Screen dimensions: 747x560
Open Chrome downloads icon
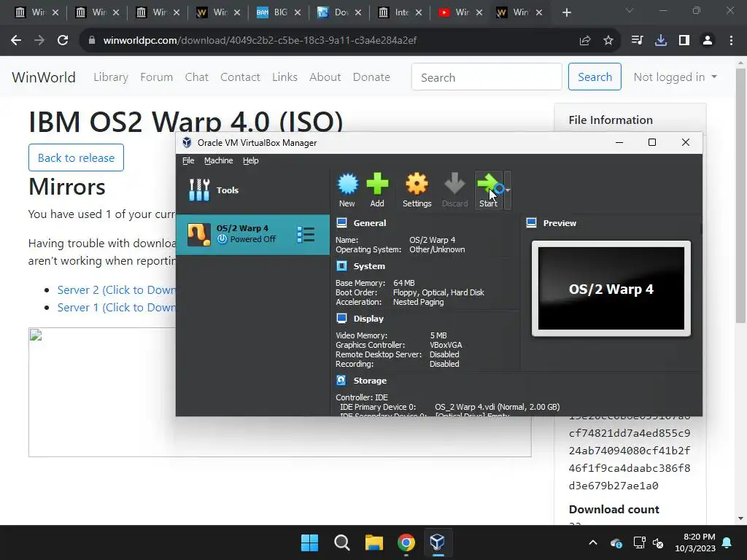[661, 41]
